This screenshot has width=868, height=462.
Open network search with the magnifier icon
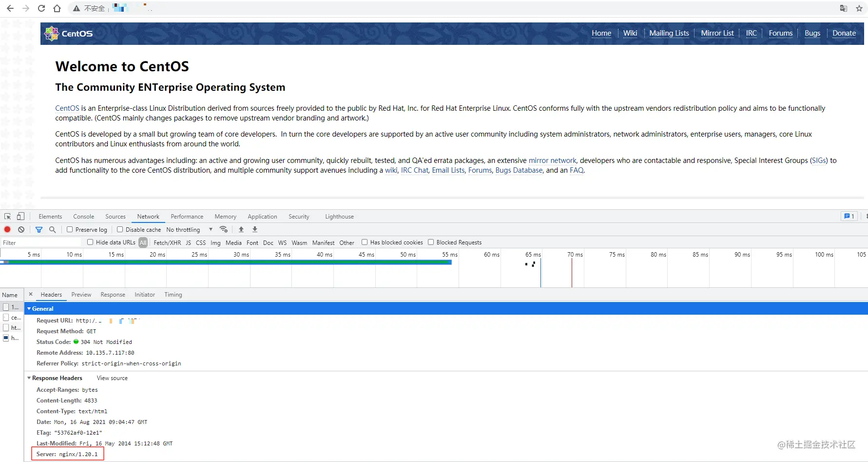coord(53,229)
